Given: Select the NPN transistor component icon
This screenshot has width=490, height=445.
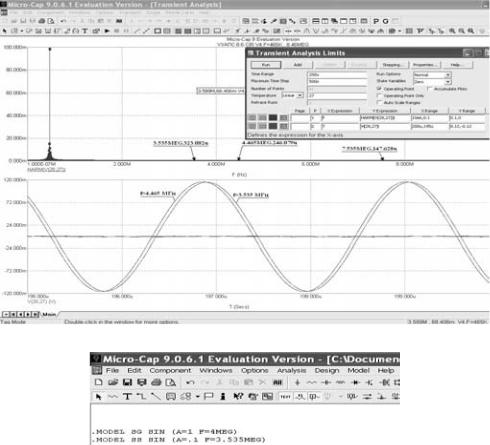Looking at the screenshot, I should [x=369, y=382].
